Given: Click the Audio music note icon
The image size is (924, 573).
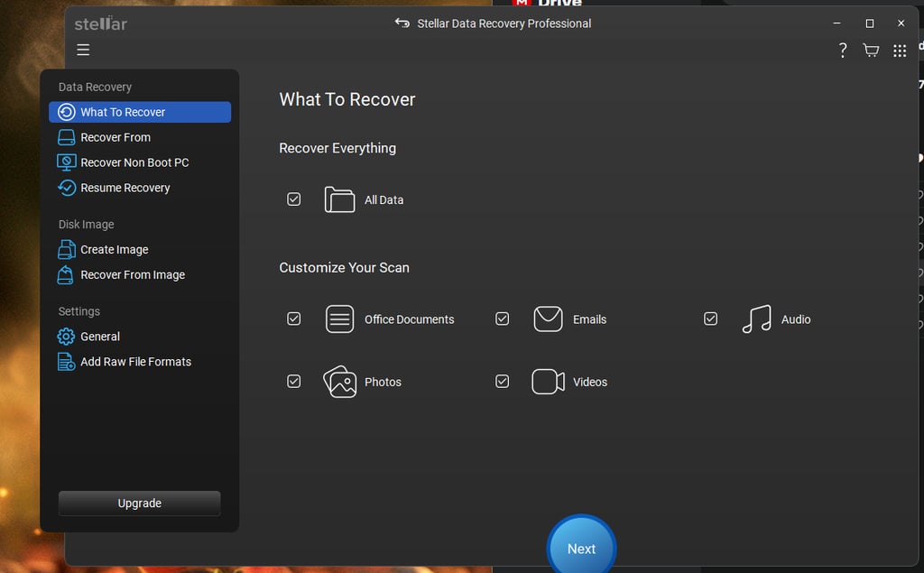Looking at the screenshot, I should tap(757, 319).
